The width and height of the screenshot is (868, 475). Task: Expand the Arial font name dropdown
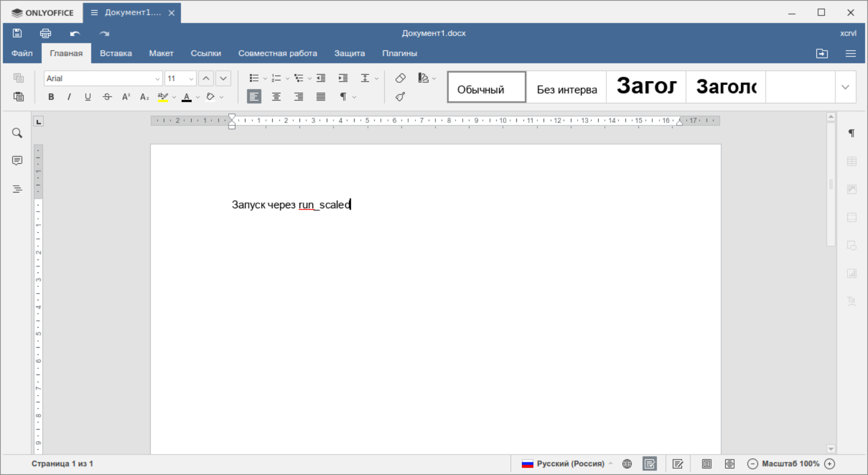click(x=157, y=79)
